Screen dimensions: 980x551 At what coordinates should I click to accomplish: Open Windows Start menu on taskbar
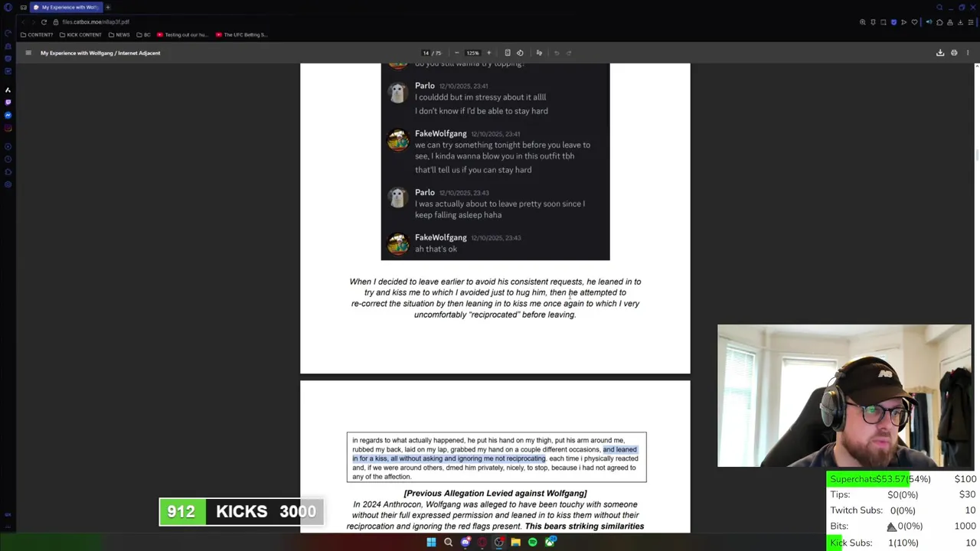(x=431, y=543)
